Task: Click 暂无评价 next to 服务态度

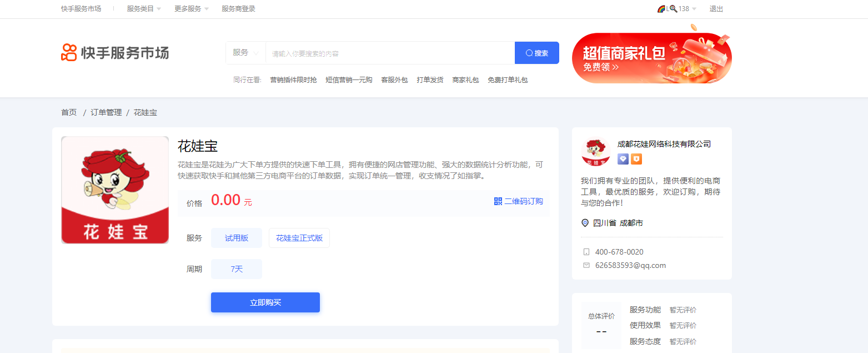Action: pyautogui.click(x=683, y=342)
